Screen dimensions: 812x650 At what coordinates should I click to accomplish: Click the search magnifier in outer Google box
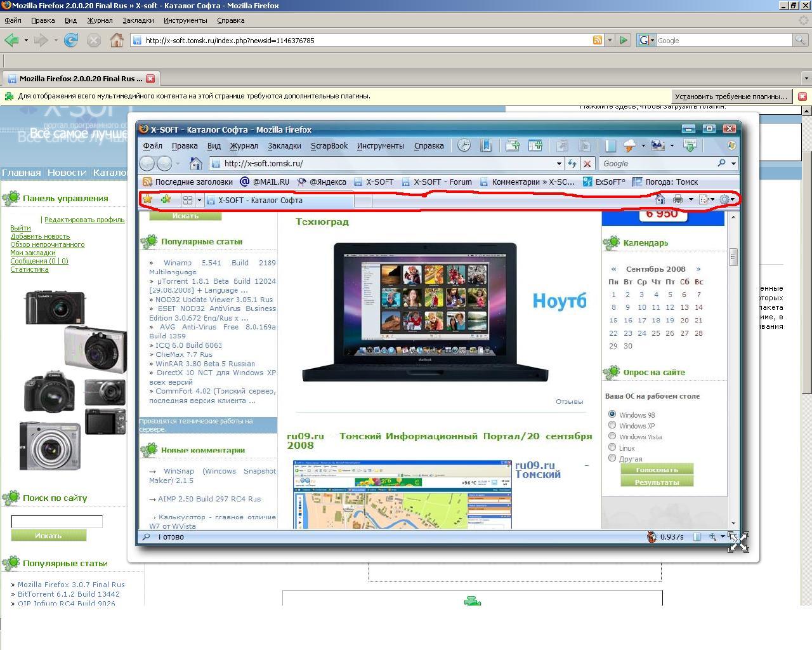801,40
